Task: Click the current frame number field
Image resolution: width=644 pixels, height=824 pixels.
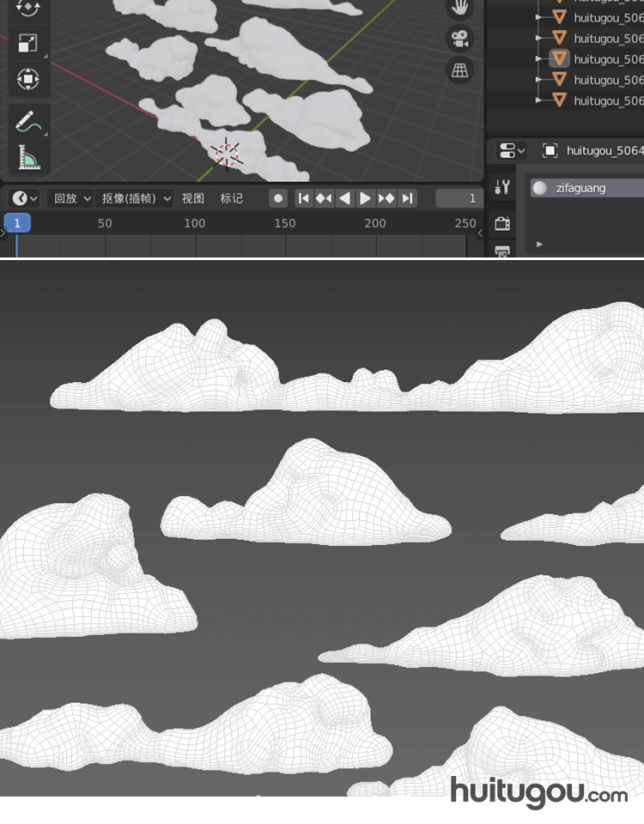Action: 459,198
